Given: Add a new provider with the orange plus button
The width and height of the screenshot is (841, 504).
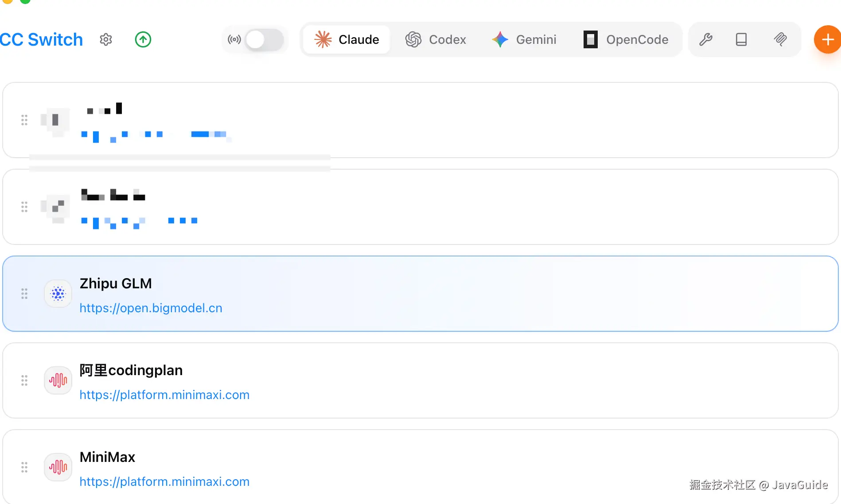Looking at the screenshot, I should tap(827, 40).
